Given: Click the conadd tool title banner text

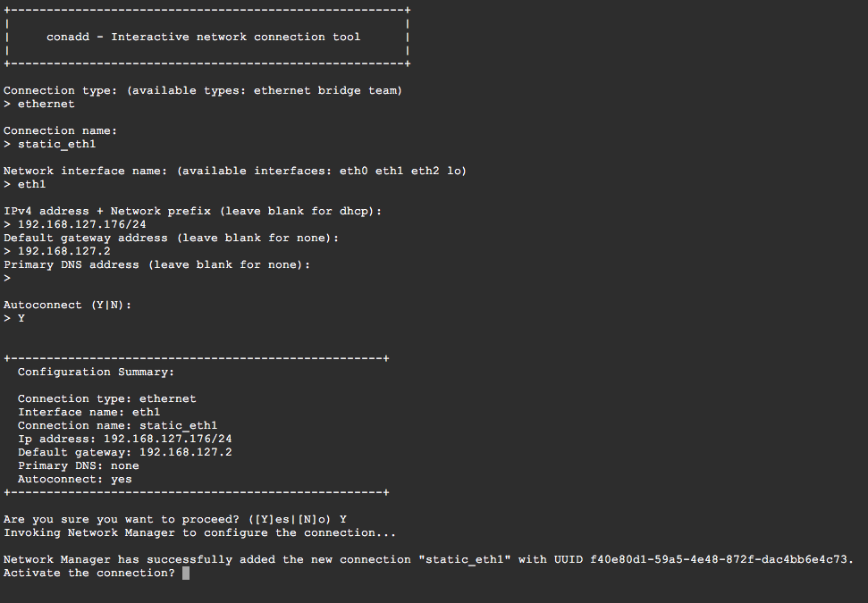Looking at the screenshot, I should [x=203, y=37].
